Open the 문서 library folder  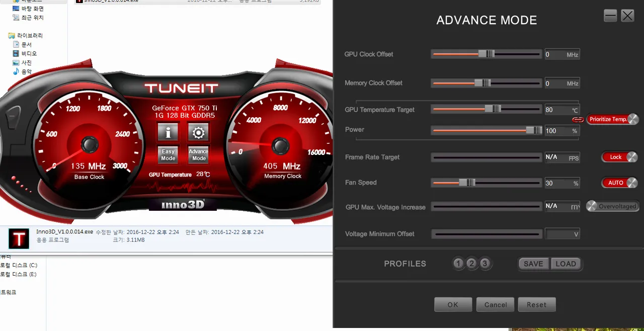[22, 45]
